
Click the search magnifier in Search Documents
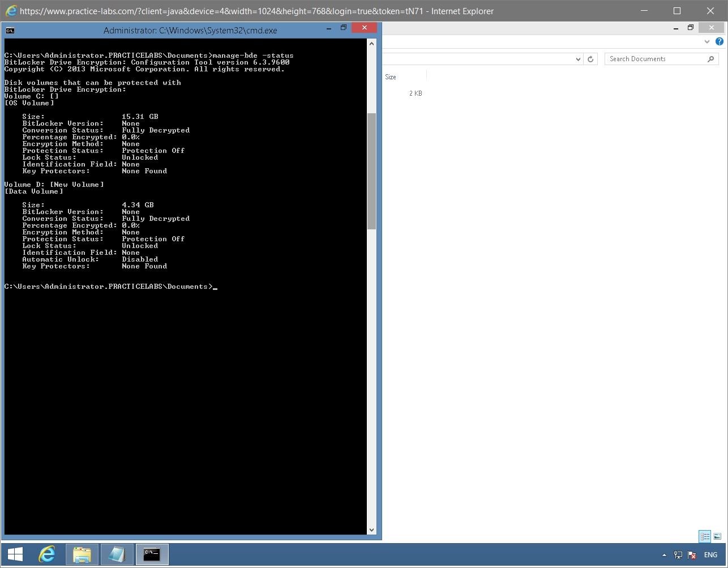pos(711,59)
